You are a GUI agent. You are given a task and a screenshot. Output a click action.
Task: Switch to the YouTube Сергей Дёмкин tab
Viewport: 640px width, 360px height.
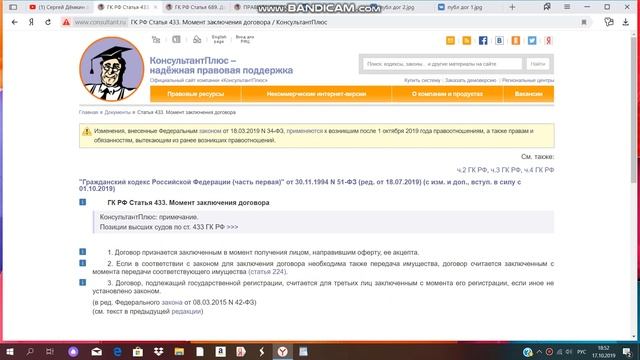58,7
